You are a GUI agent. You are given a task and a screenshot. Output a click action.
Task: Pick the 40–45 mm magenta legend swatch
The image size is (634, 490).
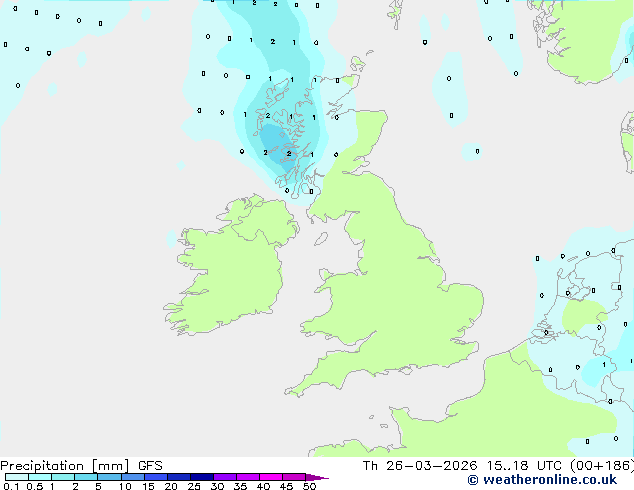point(271,477)
